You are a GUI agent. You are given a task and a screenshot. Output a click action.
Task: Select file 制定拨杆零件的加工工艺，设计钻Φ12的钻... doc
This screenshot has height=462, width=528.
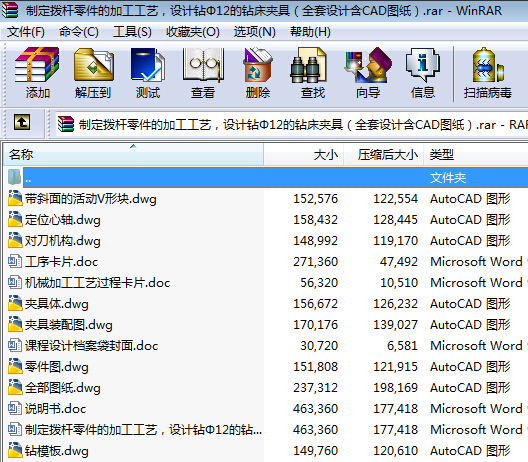pyautogui.click(x=143, y=430)
